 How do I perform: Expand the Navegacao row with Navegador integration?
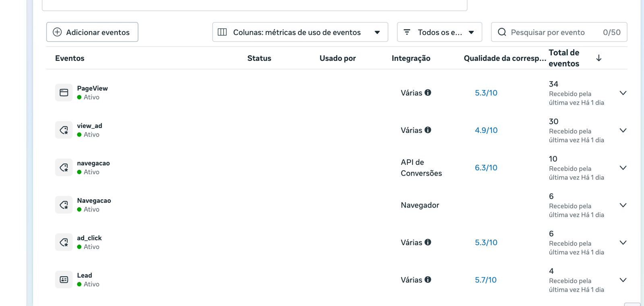623,205
